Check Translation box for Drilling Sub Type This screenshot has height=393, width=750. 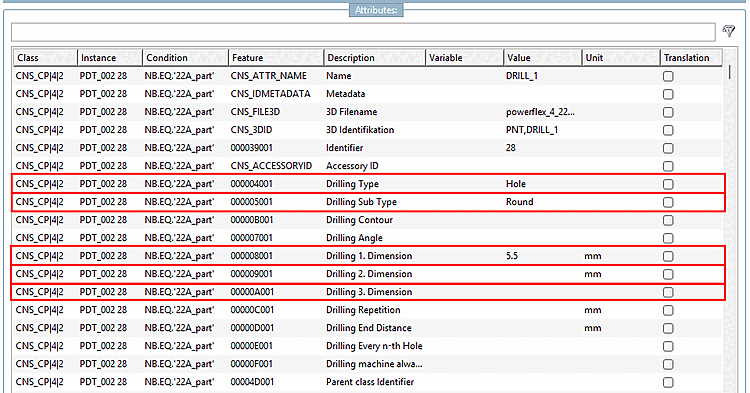point(668,202)
